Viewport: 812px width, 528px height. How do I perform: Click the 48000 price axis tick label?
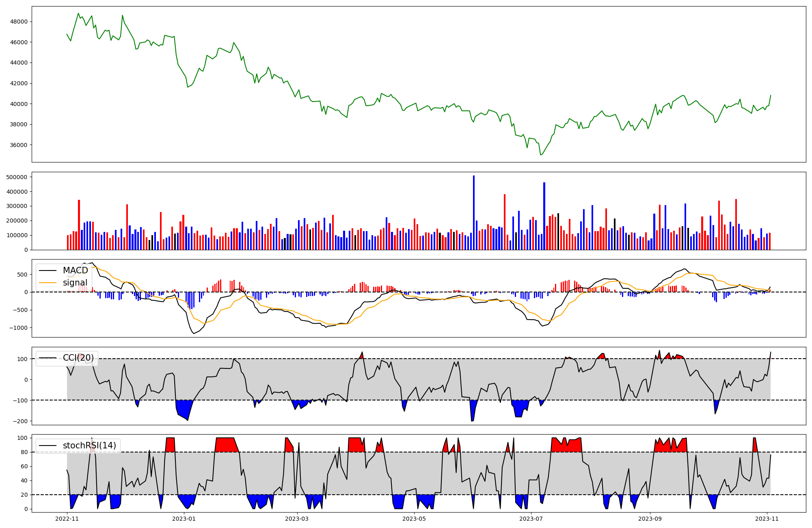pyautogui.click(x=19, y=22)
